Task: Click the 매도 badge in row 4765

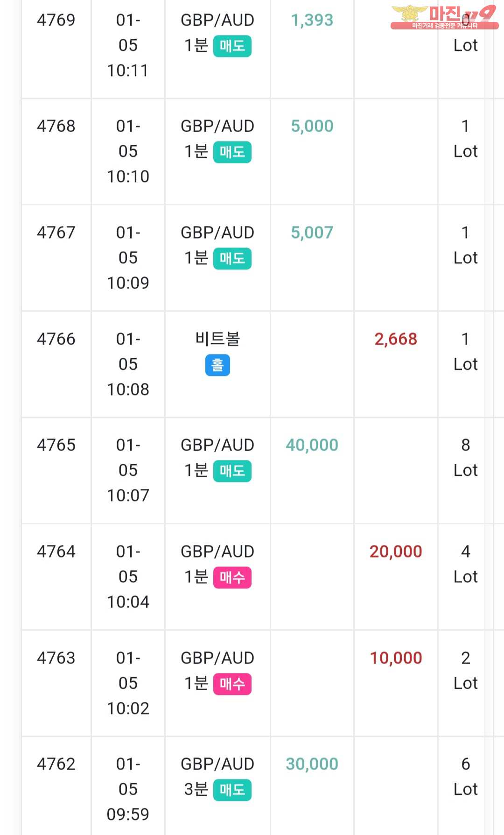Action: [232, 471]
